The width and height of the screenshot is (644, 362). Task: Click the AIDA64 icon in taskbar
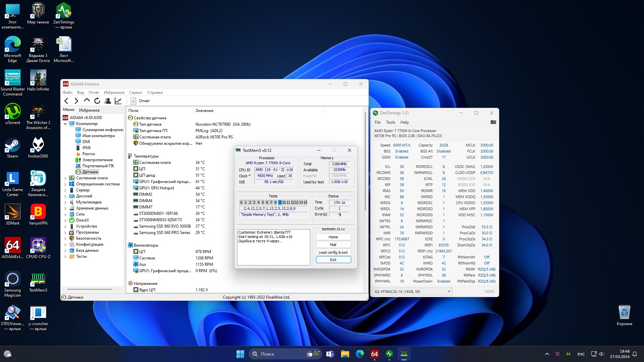point(374,354)
